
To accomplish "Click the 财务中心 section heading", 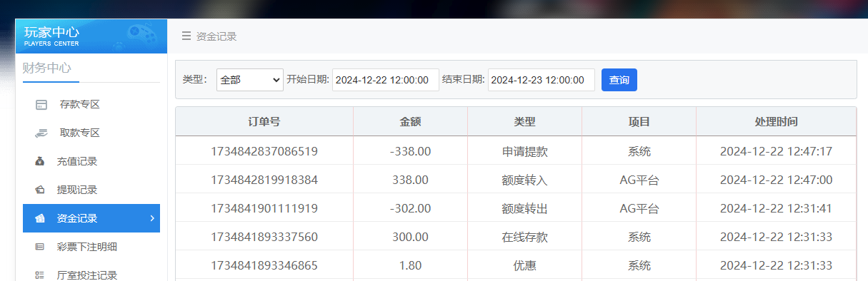I will click(47, 68).
